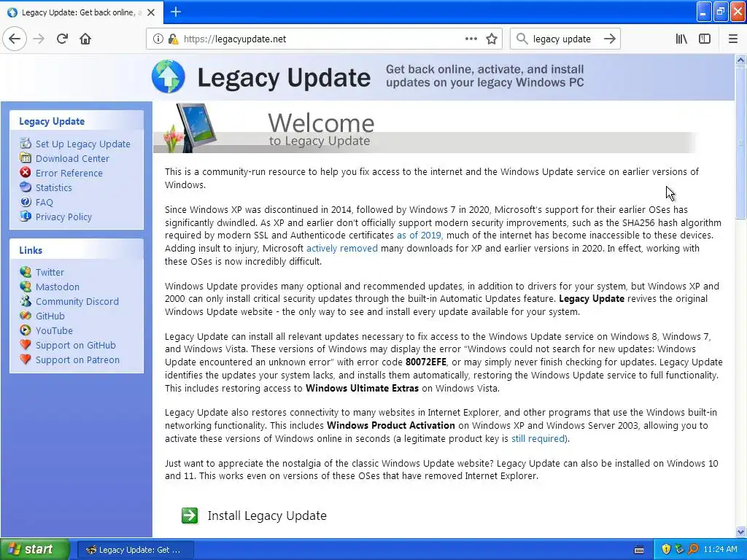Click the page scrollbar down arrow
This screenshot has width=747, height=560.
pyautogui.click(x=740, y=532)
